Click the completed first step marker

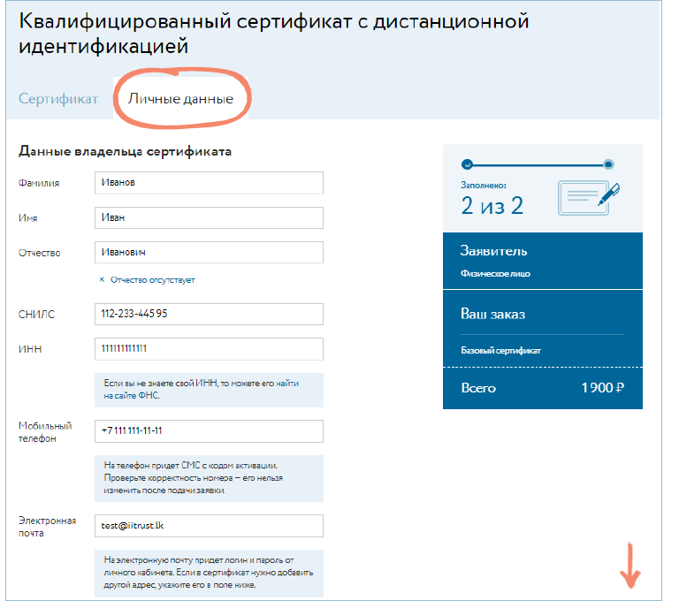pyautogui.click(x=467, y=164)
